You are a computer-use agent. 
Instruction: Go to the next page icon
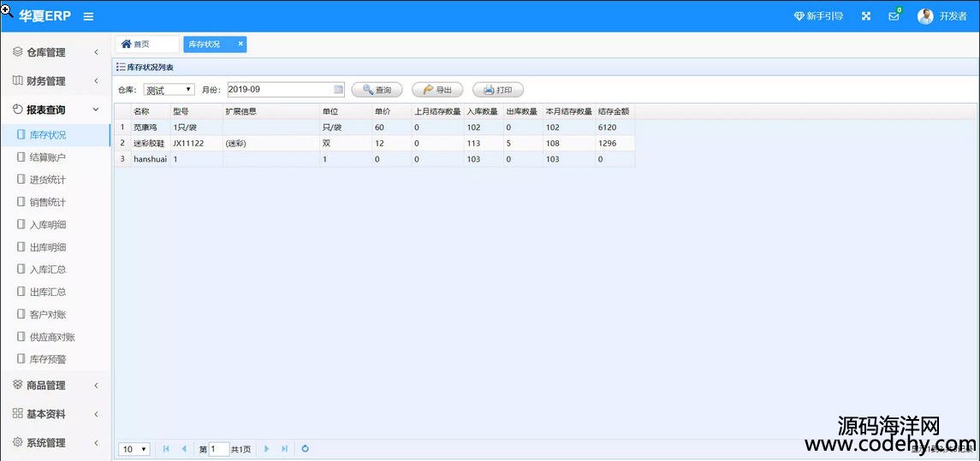267,448
